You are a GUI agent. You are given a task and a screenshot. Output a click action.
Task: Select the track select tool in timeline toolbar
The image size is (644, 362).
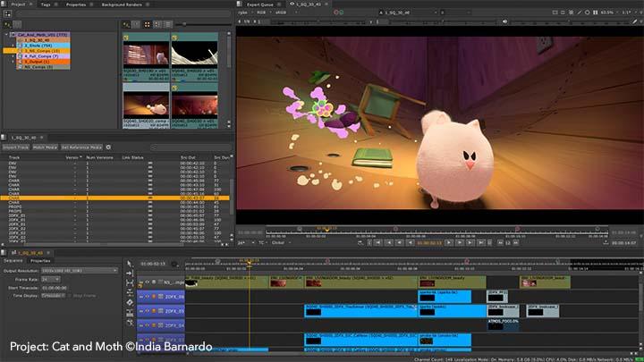click(x=131, y=274)
